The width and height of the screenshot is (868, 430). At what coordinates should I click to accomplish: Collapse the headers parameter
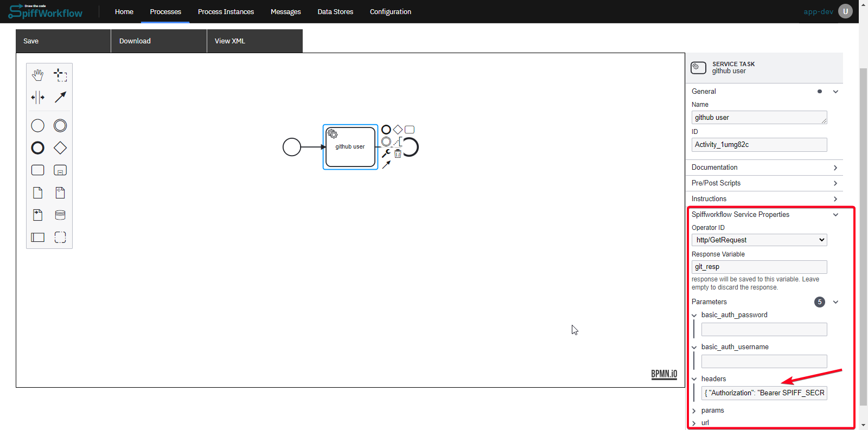pos(694,379)
